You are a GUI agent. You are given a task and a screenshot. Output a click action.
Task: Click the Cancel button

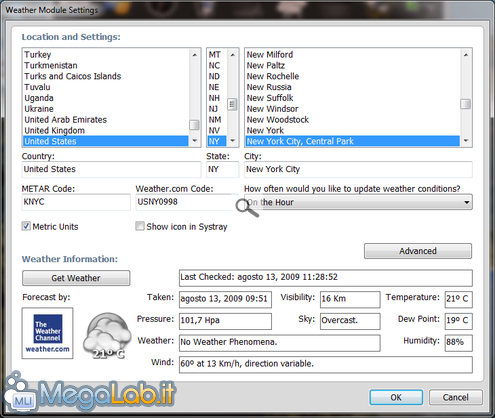coord(455,397)
